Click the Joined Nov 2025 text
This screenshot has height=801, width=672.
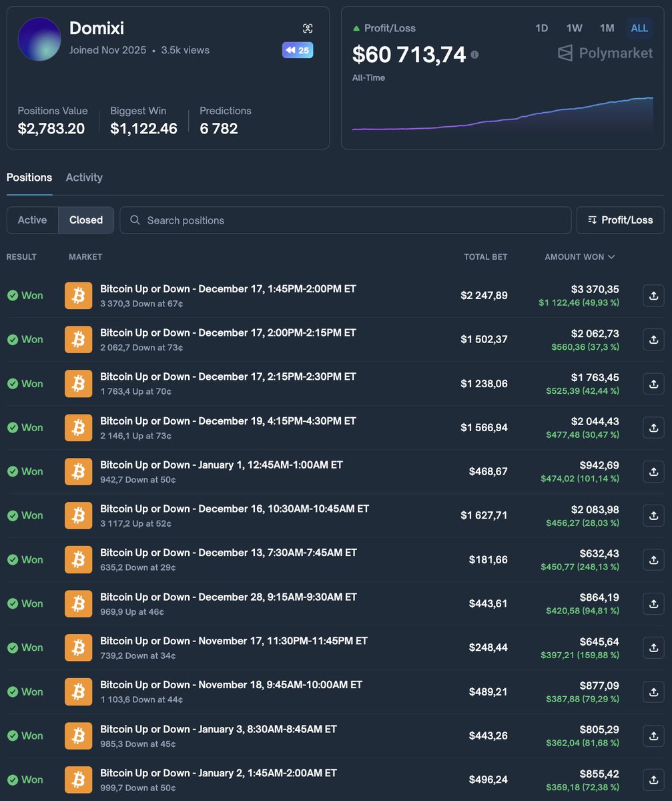point(107,50)
